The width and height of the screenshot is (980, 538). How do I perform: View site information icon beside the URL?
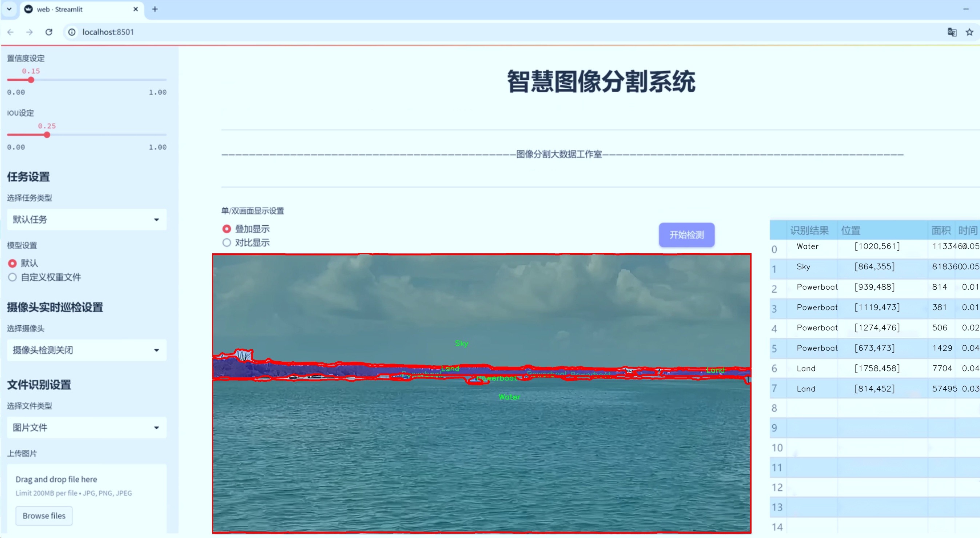pos(72,32)
